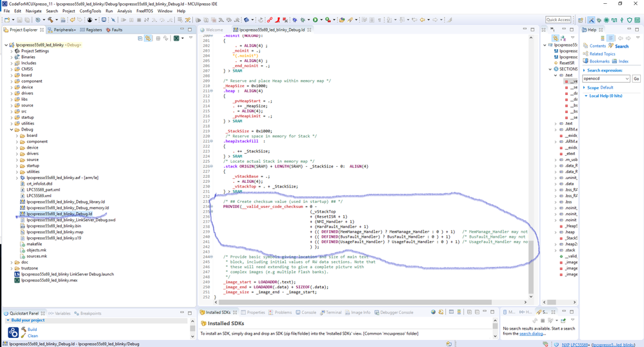
Task: Open the ConfigTools menu
Action: point(90,11)
